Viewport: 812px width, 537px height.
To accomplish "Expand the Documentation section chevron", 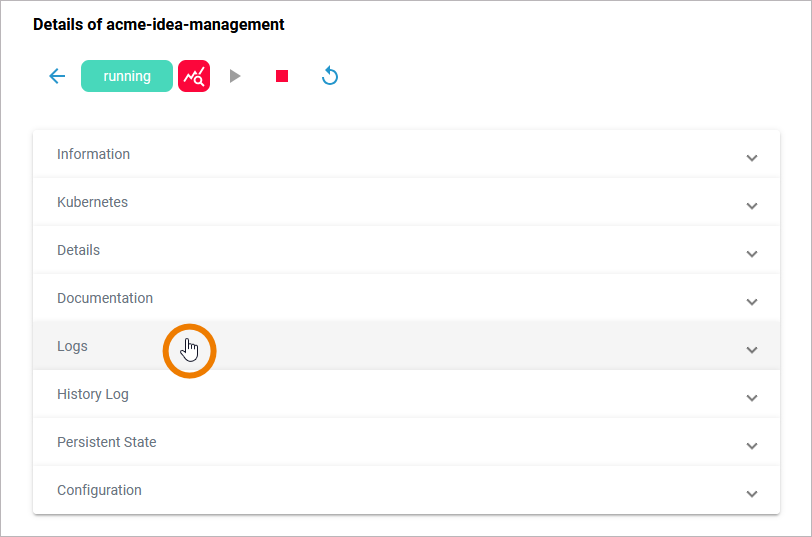I will (x=752, y=302).
